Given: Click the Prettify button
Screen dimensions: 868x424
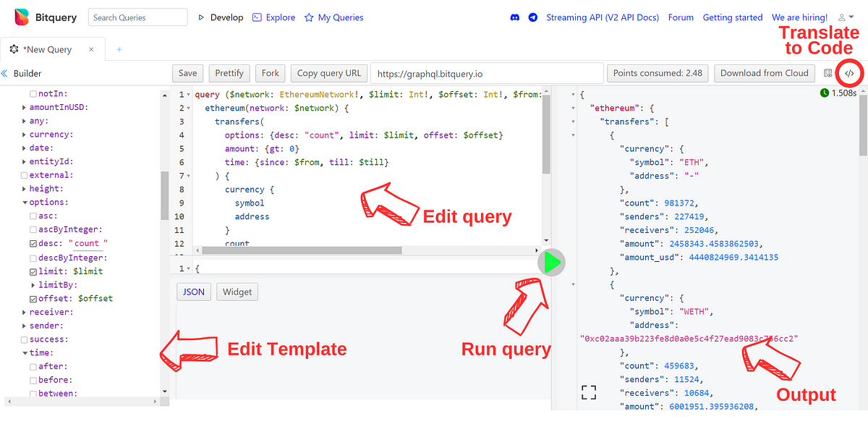Looking at the screenshot, I should (x=230, y=73).
